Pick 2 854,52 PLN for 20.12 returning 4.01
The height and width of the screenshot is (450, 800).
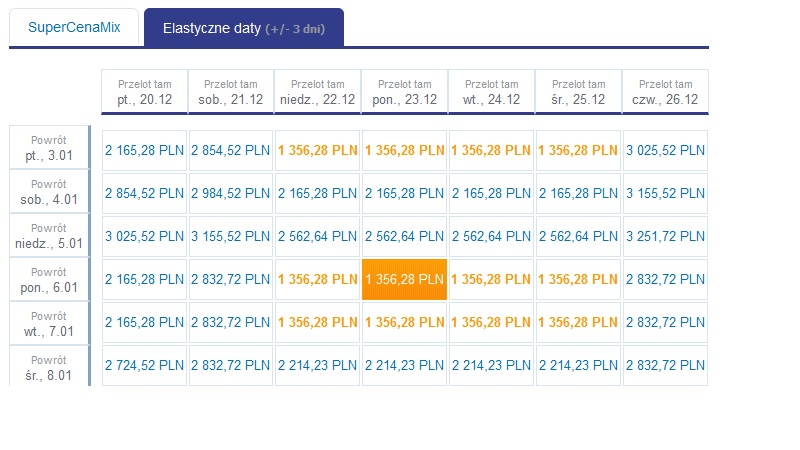click(x=144, y=193)
